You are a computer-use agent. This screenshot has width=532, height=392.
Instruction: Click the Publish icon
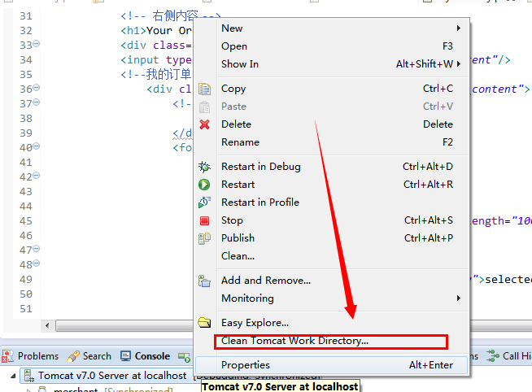pos(204,238)
